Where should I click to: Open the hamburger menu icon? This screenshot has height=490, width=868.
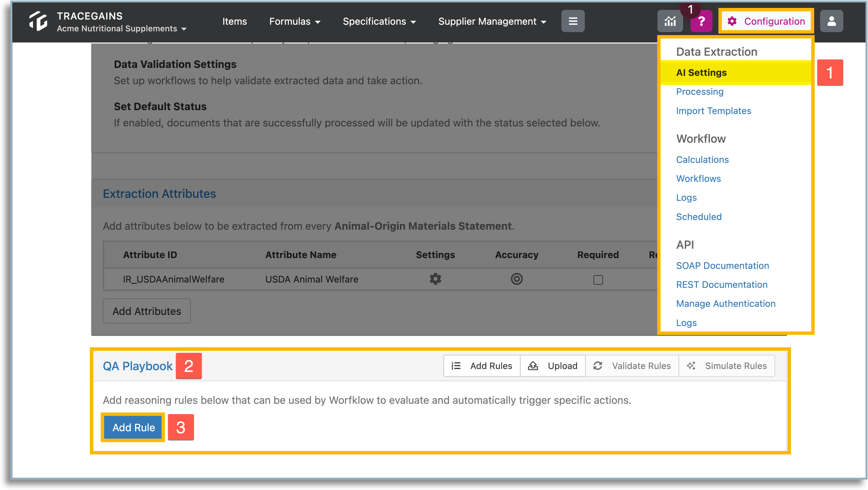(x=573, y=21)
